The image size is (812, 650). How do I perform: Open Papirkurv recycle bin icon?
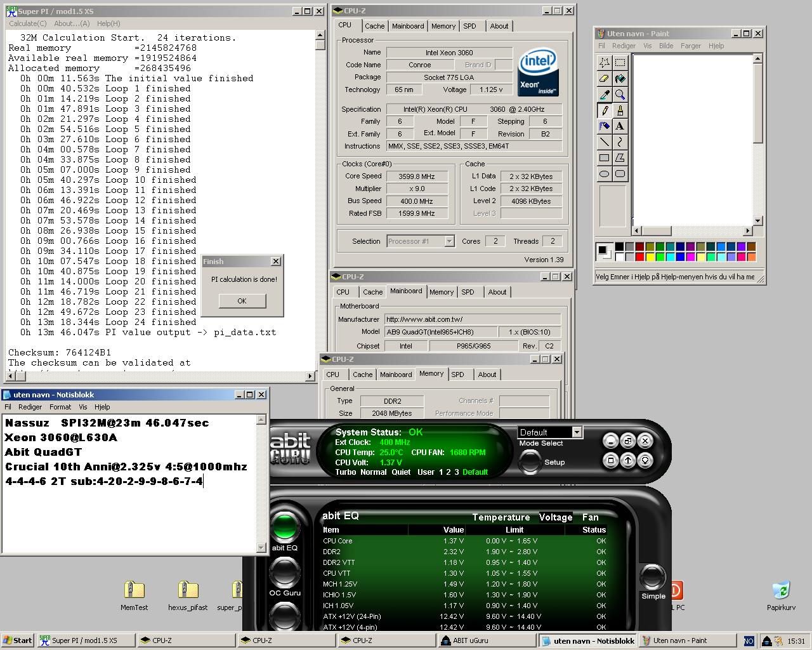(x=781, y=595)
